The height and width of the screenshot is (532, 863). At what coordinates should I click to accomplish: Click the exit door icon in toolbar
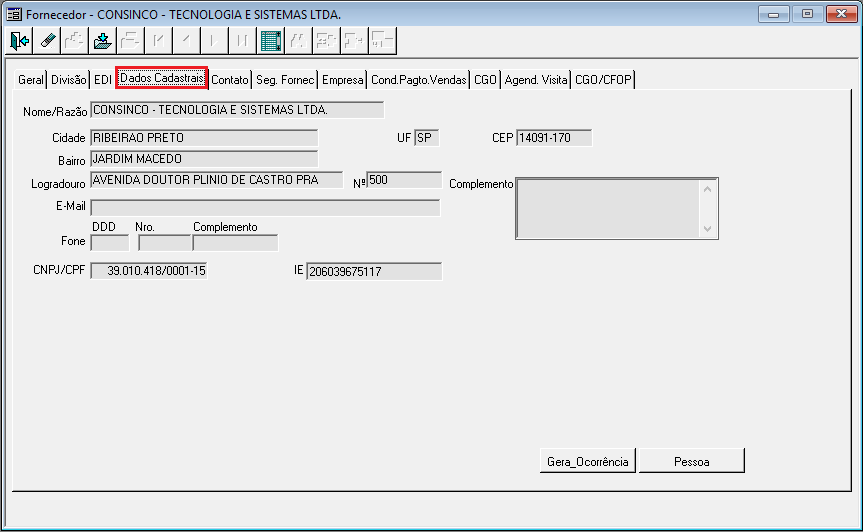coord(19,41)
